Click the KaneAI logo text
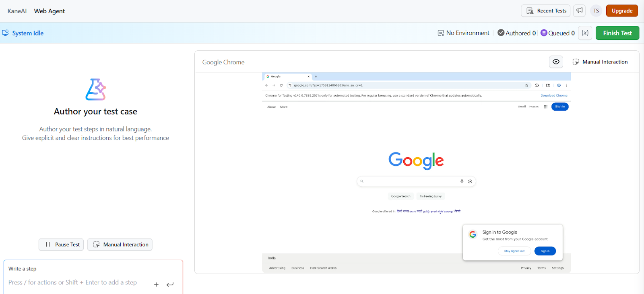This screenshot has height=294, width=644. [17, 11]
